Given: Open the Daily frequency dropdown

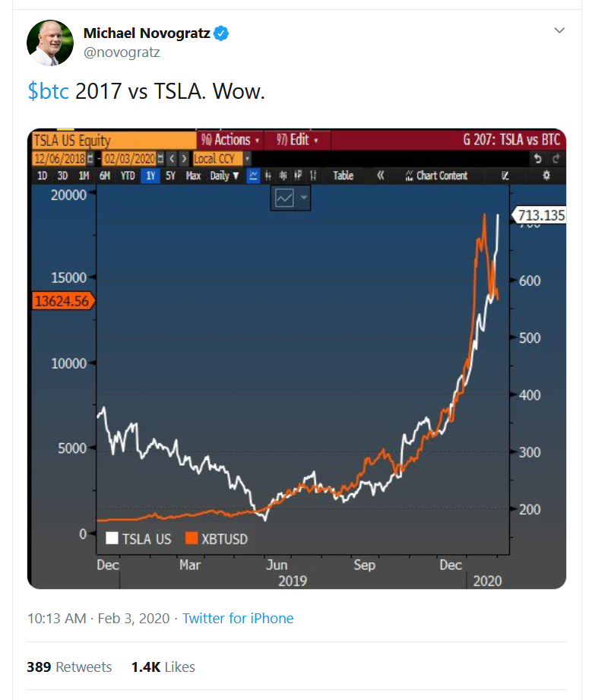Looking at the screenshot, I should point(225,176).
